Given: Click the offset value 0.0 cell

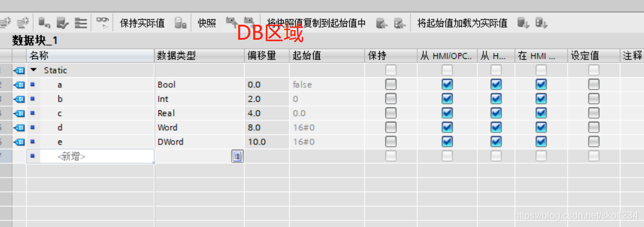Looking at the screenshot, I should (267, 85).
